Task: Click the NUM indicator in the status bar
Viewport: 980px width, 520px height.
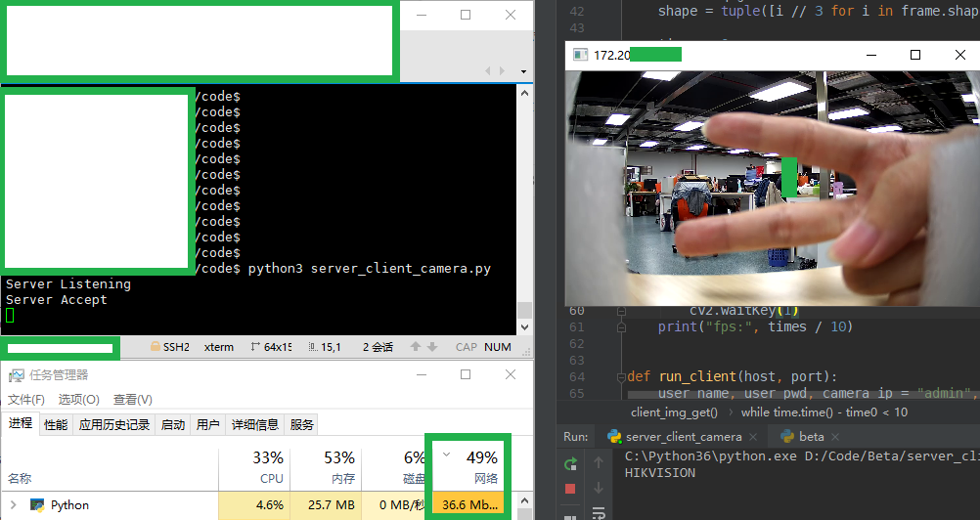Action: click(498, 347)
